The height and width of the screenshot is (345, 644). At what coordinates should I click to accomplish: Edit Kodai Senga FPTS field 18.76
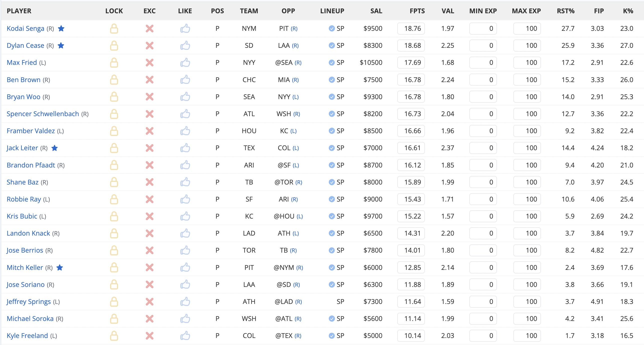click(411, 29)
